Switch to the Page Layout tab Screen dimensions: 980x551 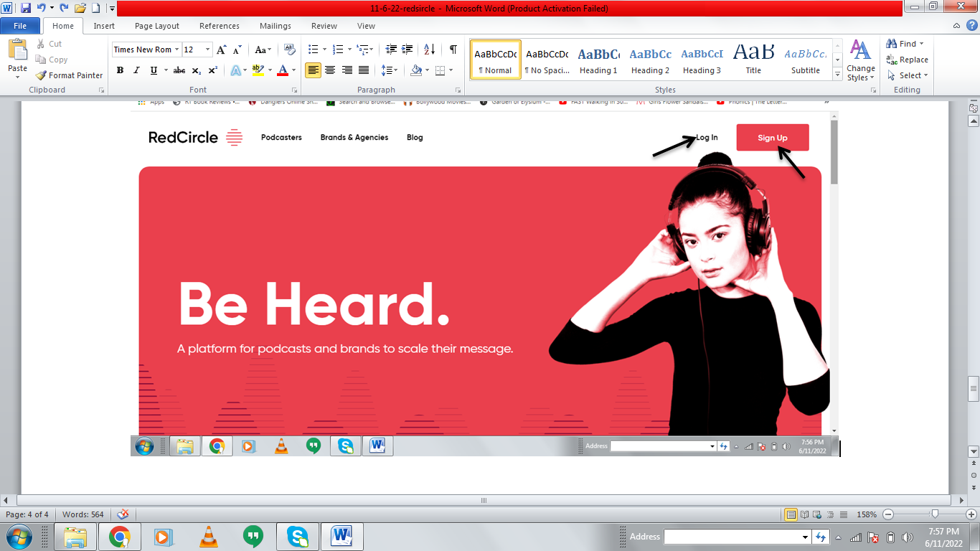click(x=157, y=26)
